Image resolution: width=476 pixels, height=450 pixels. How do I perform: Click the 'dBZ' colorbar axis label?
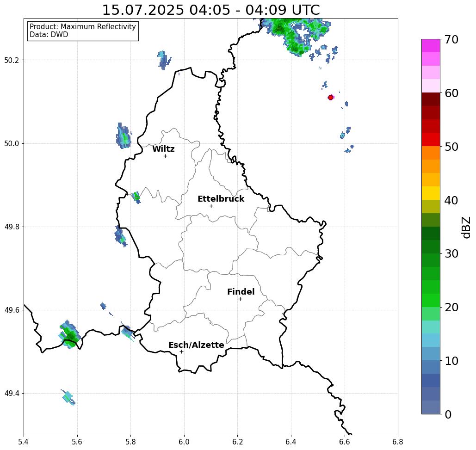[x=466, y=227]
